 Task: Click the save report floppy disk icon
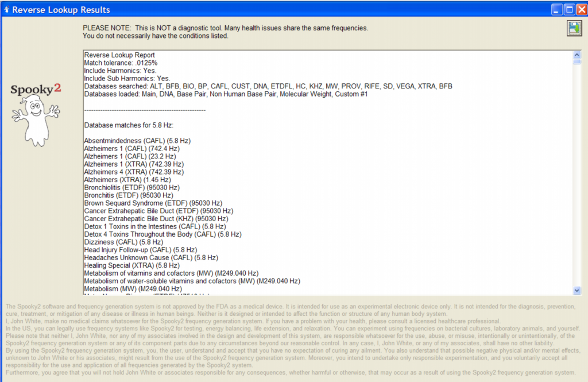[574, 28]
